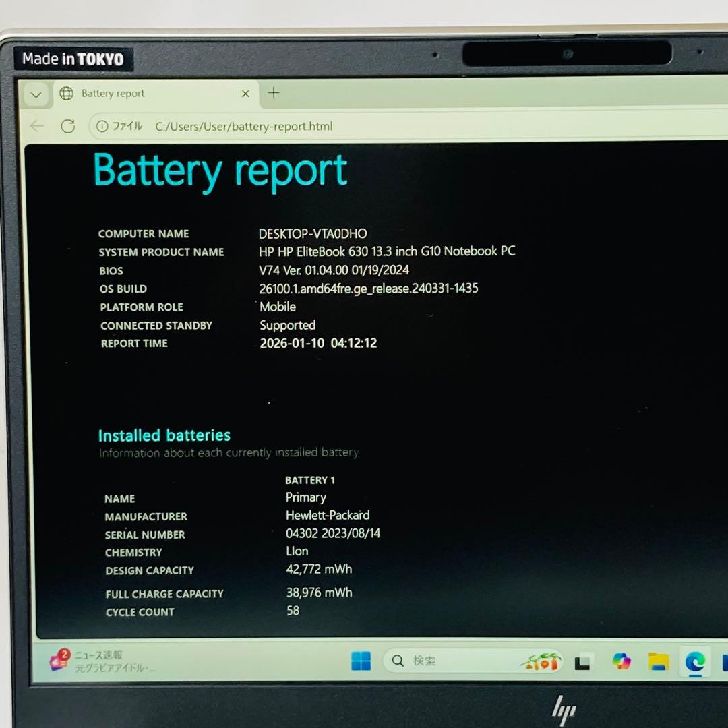Click the address bar showing battery-report.html
The height and width of the screenshot is (728, 728).
tap(244, 126)
